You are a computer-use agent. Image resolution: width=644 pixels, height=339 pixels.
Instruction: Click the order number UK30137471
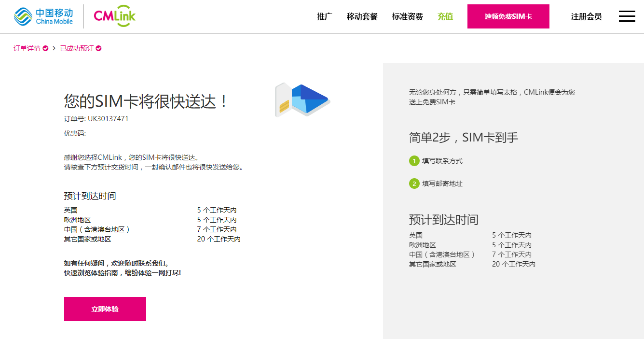[108, 119]
